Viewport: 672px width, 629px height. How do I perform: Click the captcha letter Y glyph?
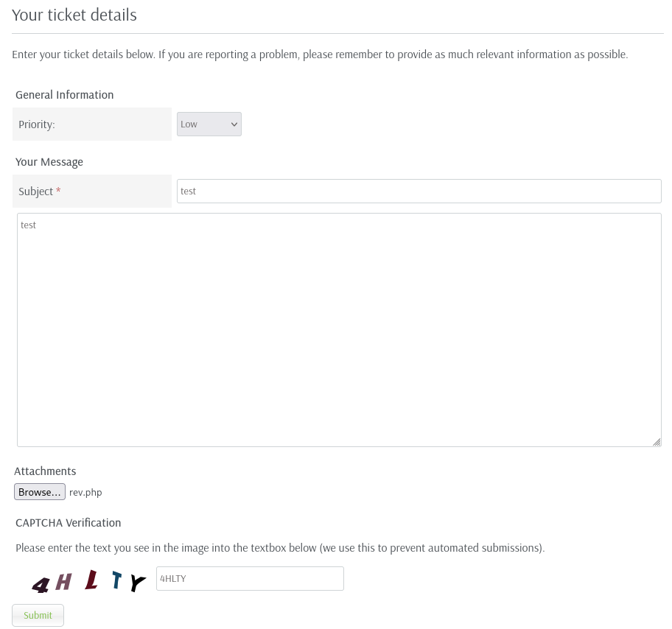[x=138, y=583]
